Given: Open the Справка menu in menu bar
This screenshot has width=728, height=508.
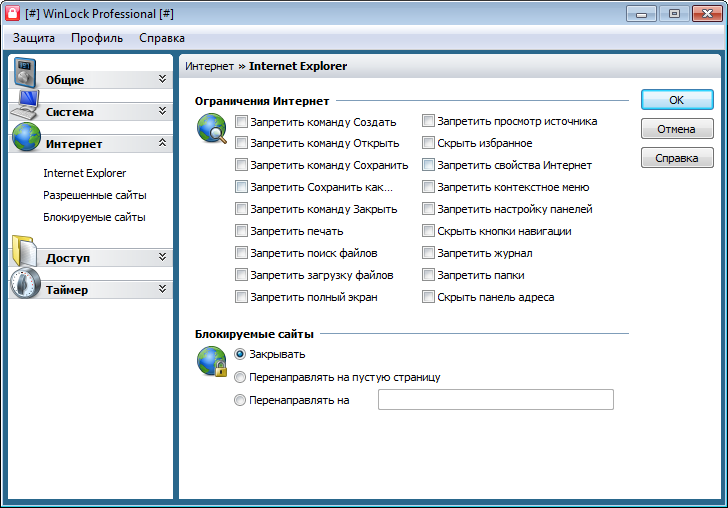Looking at the screenshot, I should click(x=162, y=38).
